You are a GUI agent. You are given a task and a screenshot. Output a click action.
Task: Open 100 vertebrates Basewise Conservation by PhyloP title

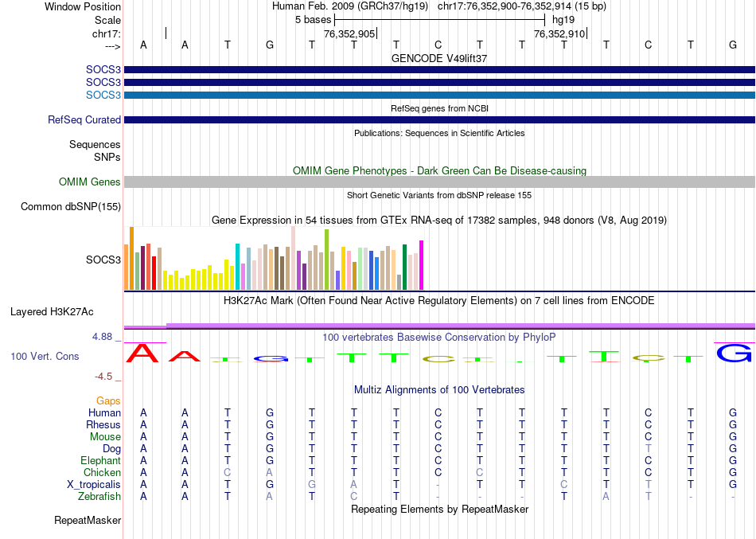coord(439,338)
